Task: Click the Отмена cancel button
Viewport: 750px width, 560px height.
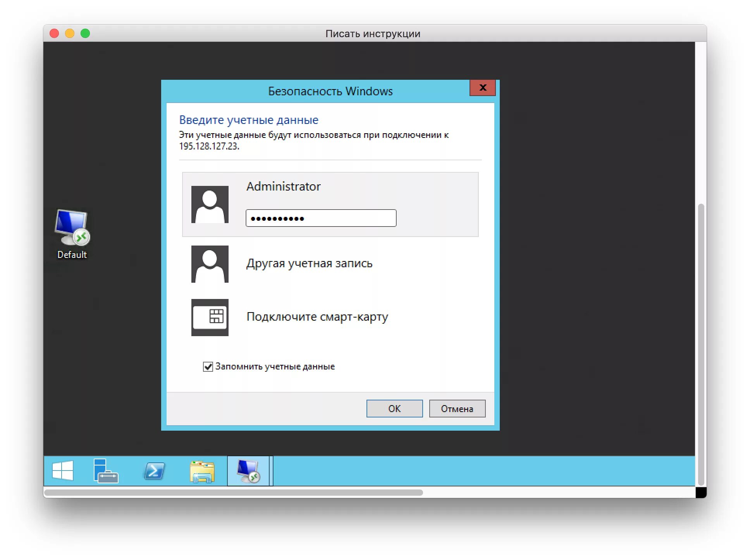Action: pyautogui.click(x=457, y=409)
